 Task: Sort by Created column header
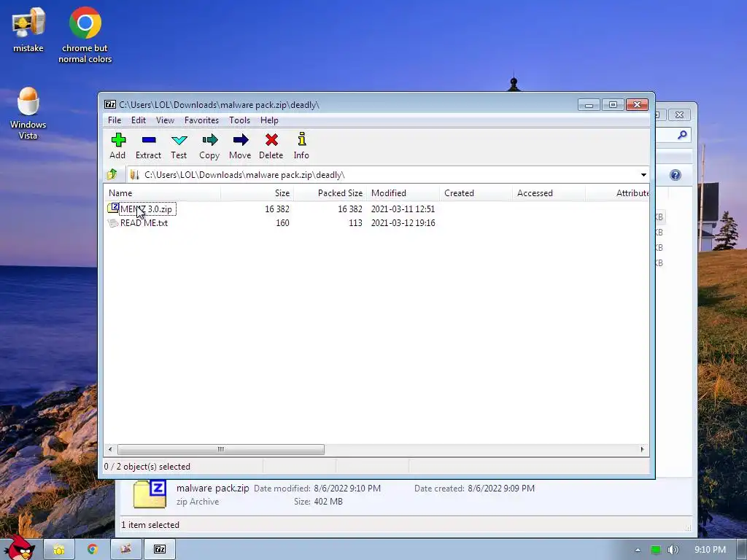tap(476, 192)
